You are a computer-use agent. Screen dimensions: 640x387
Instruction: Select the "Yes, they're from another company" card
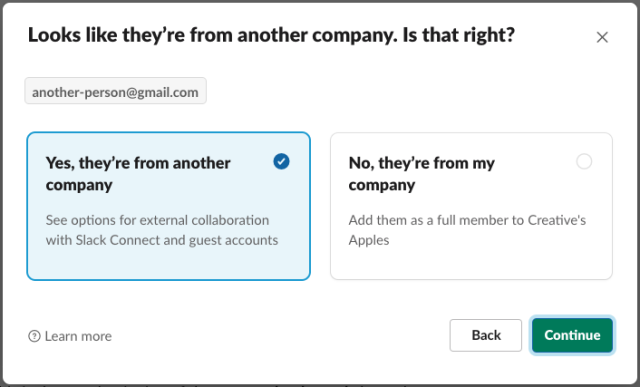pyautogui.click(x=169, y=206)
